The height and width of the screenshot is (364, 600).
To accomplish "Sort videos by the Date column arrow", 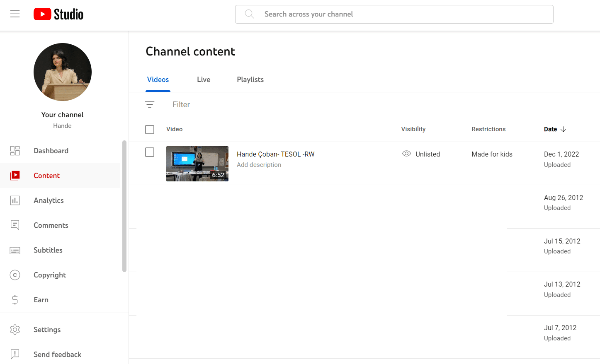I will click(x=563, y=129).
